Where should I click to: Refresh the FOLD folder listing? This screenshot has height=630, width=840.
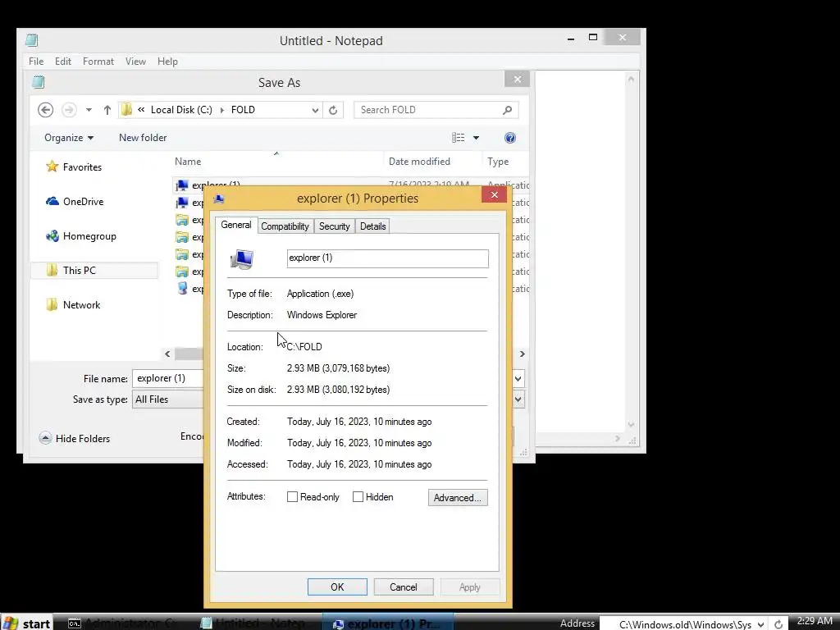pyautogui.click(x=333, y=110)
